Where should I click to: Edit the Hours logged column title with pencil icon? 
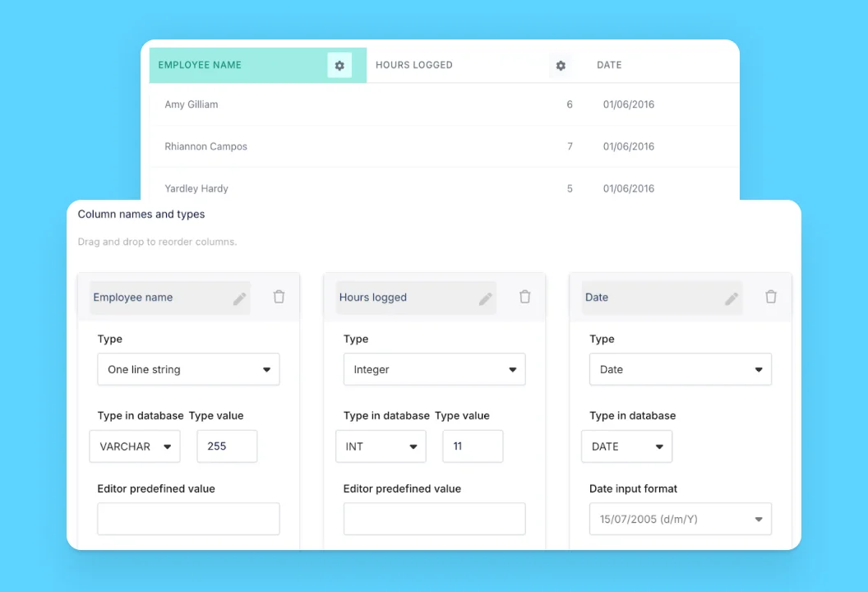click(x=485, y=297)
